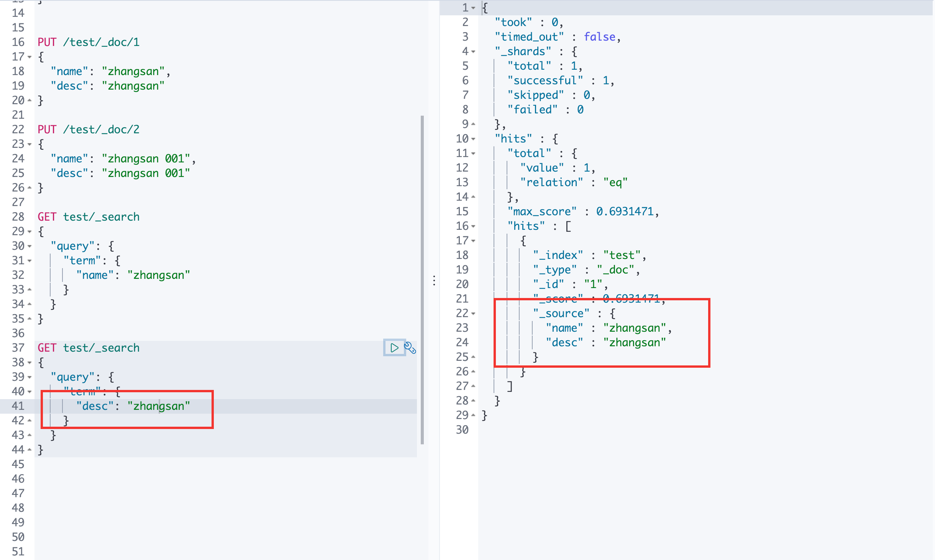Click the pane resize divider handle
This screenshot has width=935, height=560.
tap(434, 280)
